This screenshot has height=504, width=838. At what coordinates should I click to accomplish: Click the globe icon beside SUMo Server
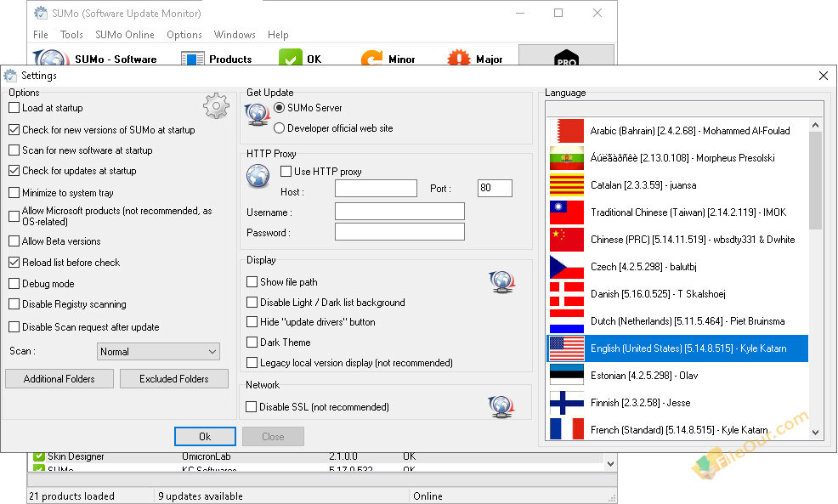click(x=257, y=115)
